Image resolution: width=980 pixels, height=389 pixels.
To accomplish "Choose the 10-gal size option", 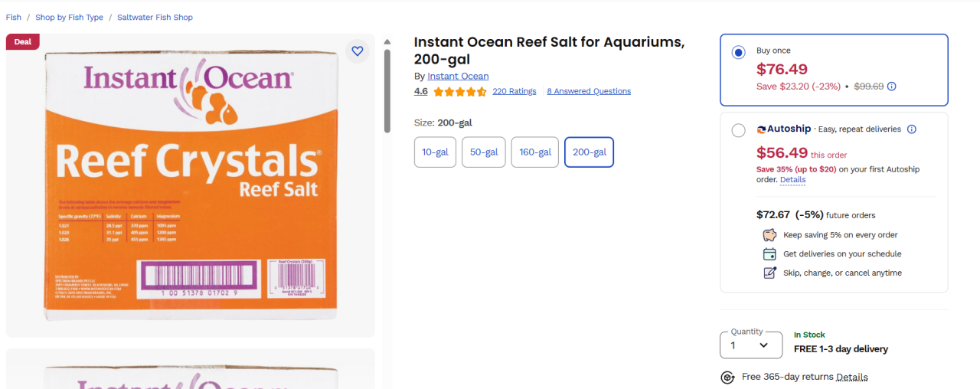I will pyautogui.click(x=436, y=152).
